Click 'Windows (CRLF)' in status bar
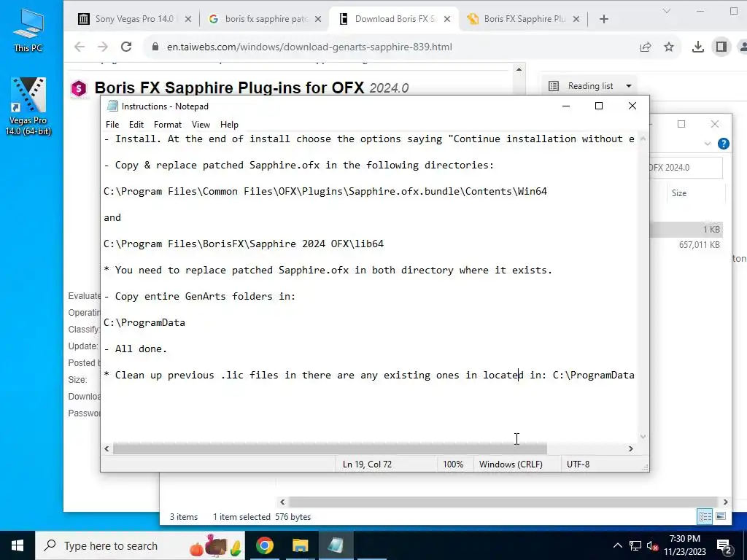747x560 pixels. 511,464
